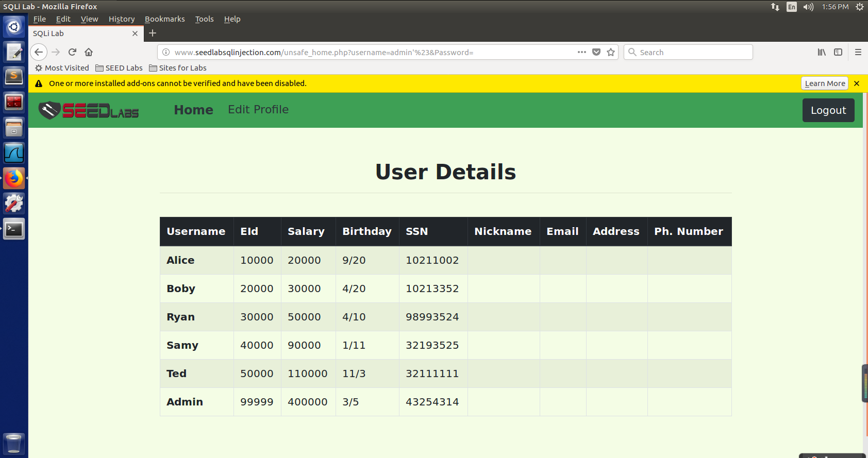
Task: Open the Edit Profile link
Action: click(258, 110)
